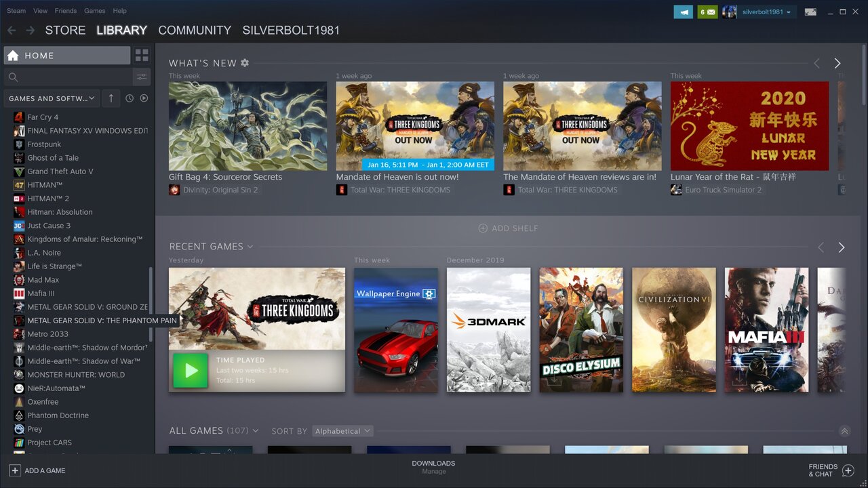This screenshot has width=868, height=488.
Task: Show next recent games arrow
Action: coord(842,247)
